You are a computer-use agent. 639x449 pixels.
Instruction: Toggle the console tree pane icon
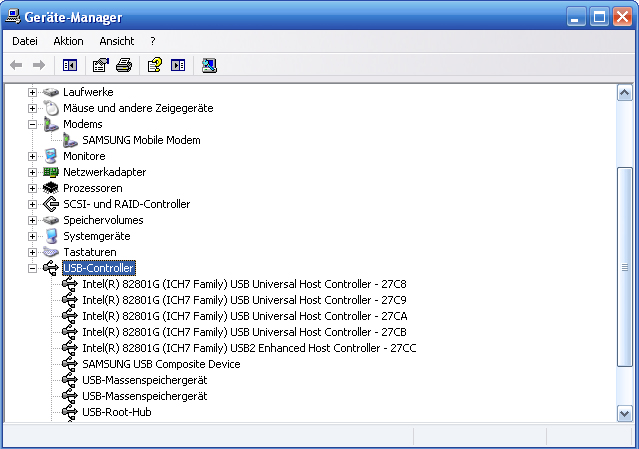[70, 65]
